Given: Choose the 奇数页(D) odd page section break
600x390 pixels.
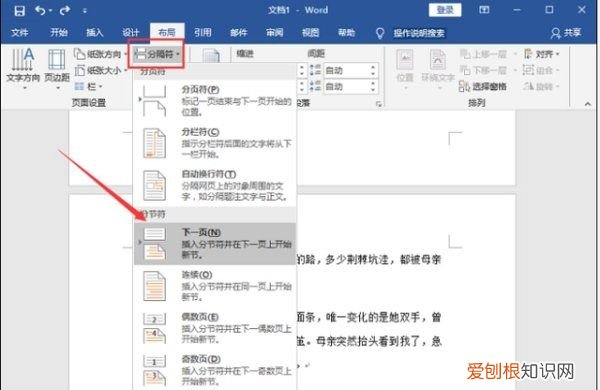Looking at the screenshot, I should [215, 370].
